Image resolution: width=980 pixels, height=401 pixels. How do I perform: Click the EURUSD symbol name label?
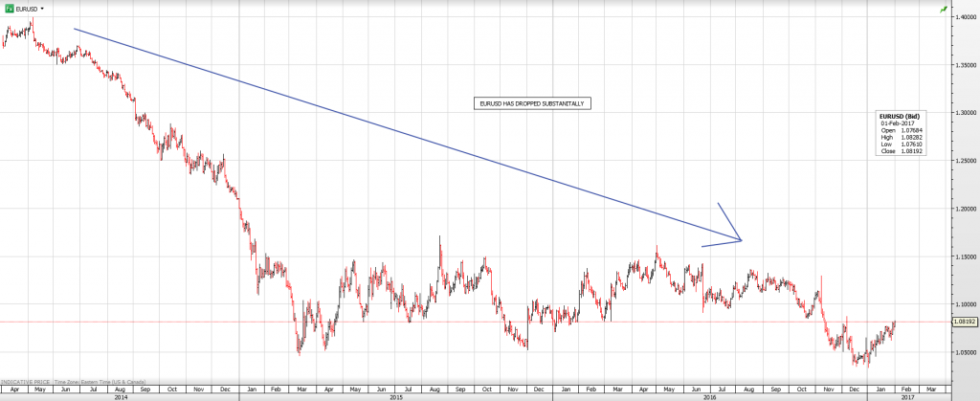click(x=27, y=8)
